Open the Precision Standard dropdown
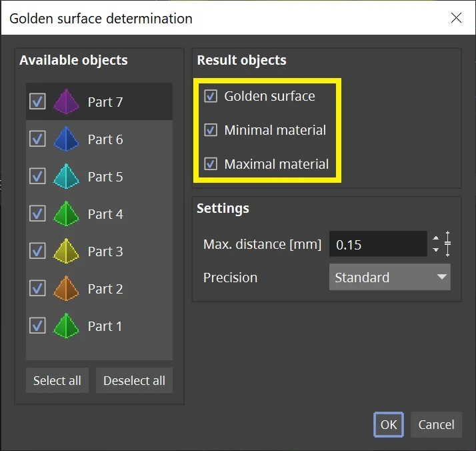Image resolution: width=476 pixels, height=451 pixels. tap(390, 277)
